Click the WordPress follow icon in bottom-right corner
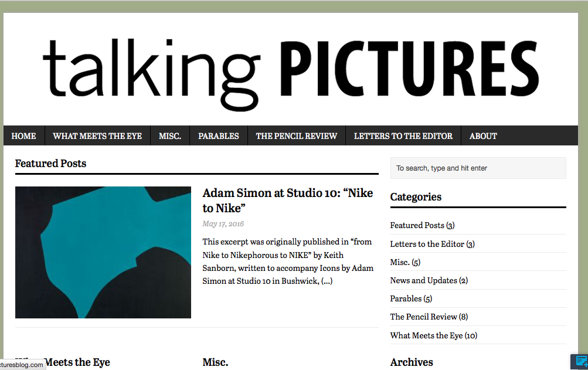 pyautogui.click(x=580, y=361)
